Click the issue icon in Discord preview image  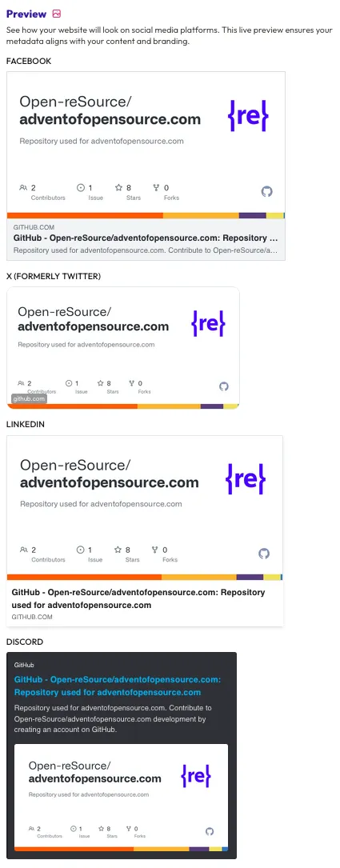[x=73, y=829]
